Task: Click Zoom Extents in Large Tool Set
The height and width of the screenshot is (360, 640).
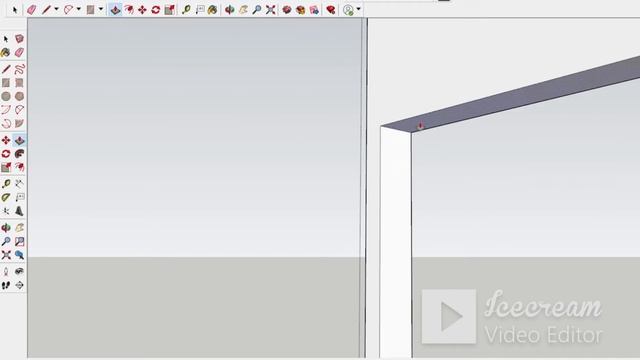Action: tap(6, 255)
